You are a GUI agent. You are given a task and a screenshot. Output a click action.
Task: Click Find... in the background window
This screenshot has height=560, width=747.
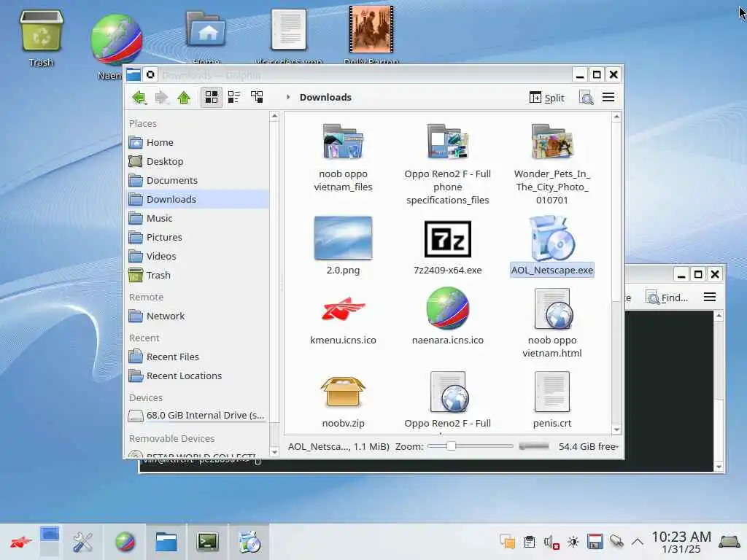pos(667,297)
